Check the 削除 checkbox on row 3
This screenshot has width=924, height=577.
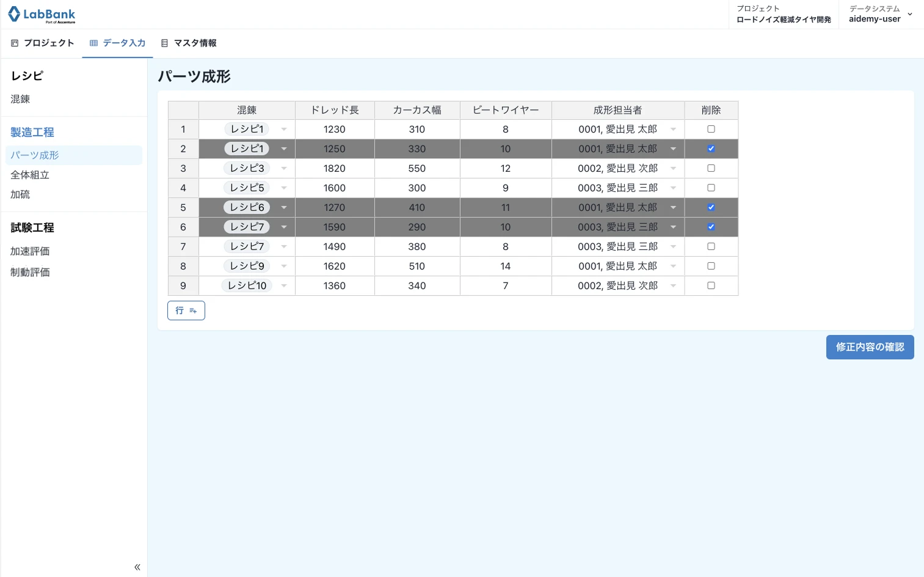pos(711,168)
